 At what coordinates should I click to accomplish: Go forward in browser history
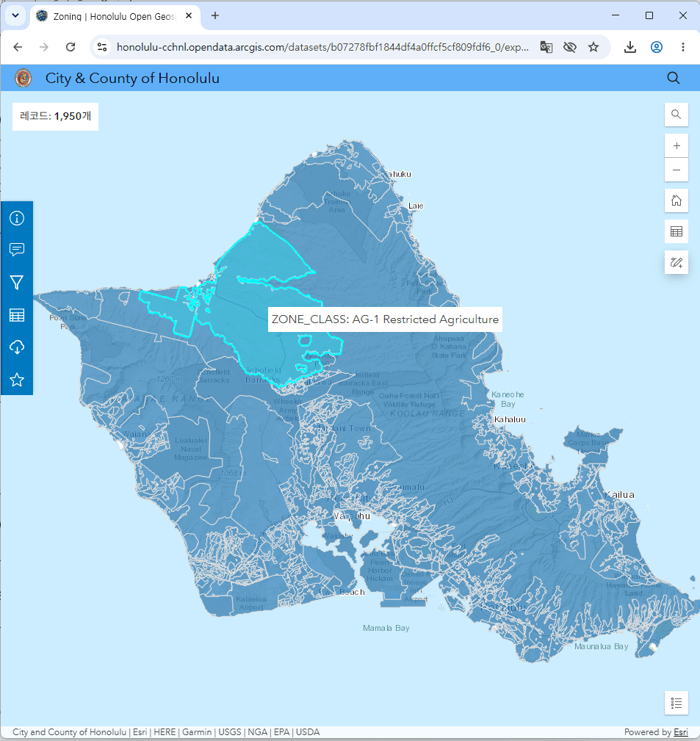point(44,47)
